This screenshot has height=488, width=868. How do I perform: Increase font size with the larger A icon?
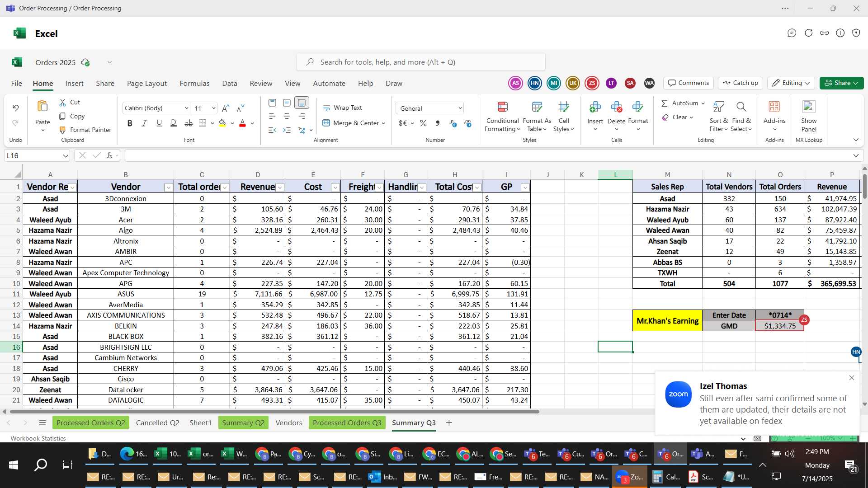(x=226, y=108)
